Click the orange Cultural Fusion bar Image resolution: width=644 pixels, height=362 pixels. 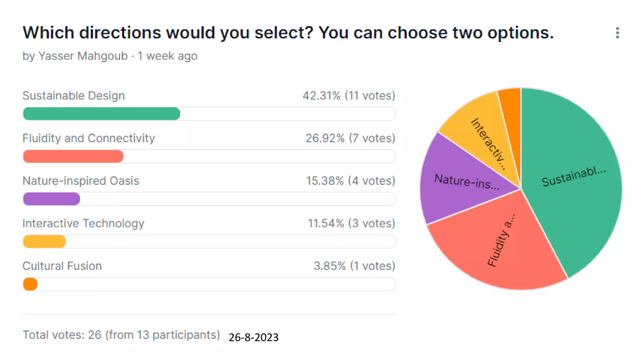[31, 284]
